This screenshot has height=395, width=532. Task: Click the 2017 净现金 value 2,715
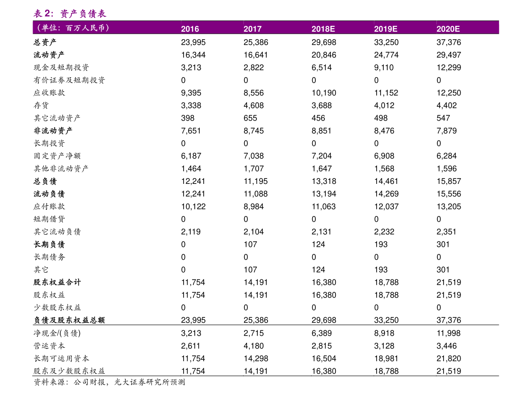point(253,333)
